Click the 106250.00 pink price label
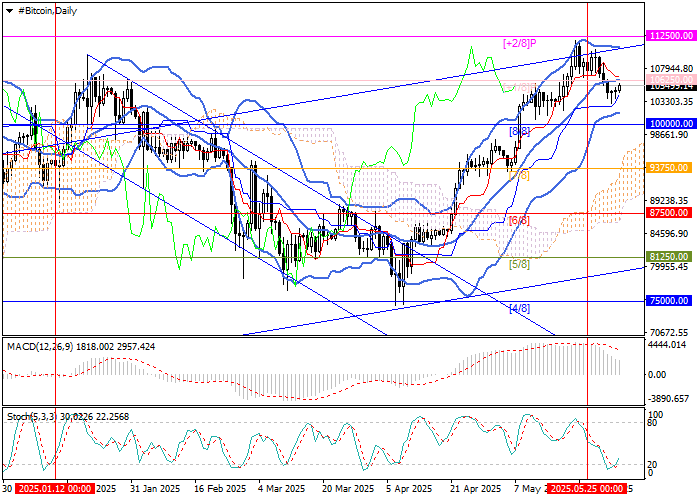This screenshot has width=700, height=500. point(670,78)
